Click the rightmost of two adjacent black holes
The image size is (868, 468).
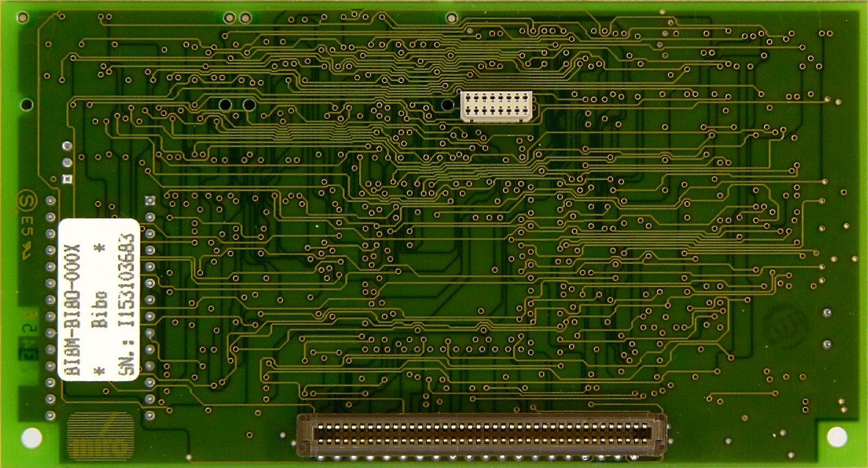pos(249,104)
